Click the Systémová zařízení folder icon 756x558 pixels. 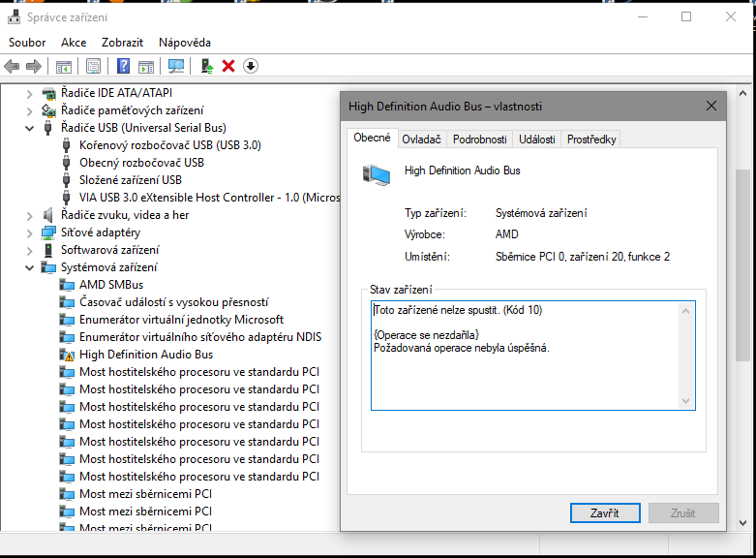(x=48, y=267)
